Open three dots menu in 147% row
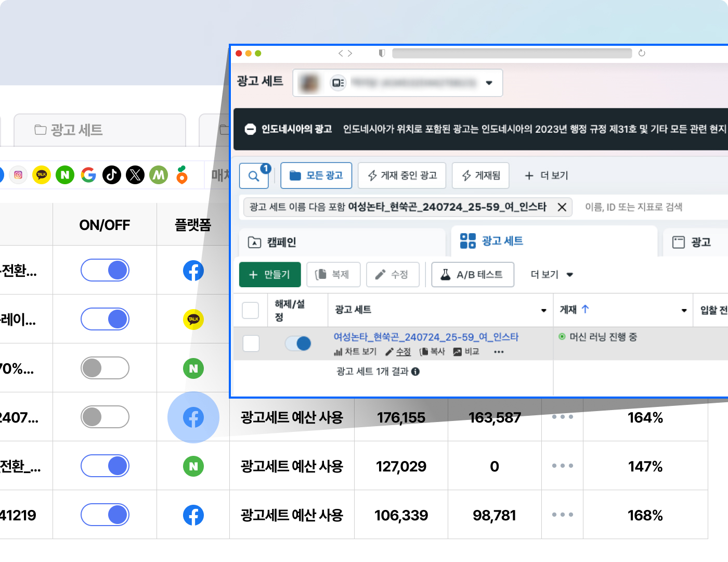Screen dimensions: 728x562 [x=563, y=466]
